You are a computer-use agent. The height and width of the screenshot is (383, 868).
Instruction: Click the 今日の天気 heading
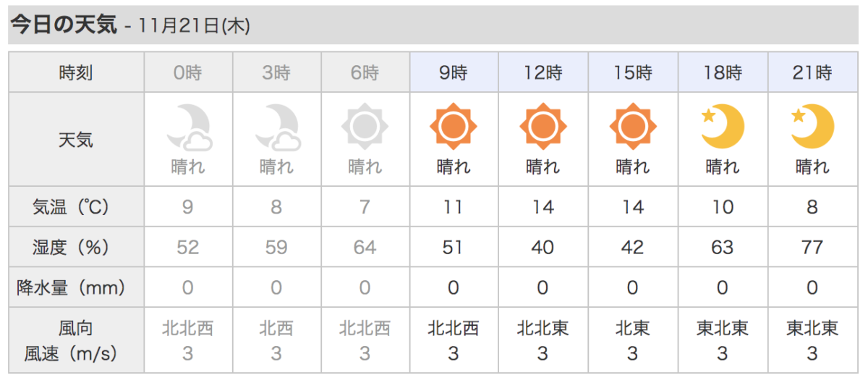[63, 25]
